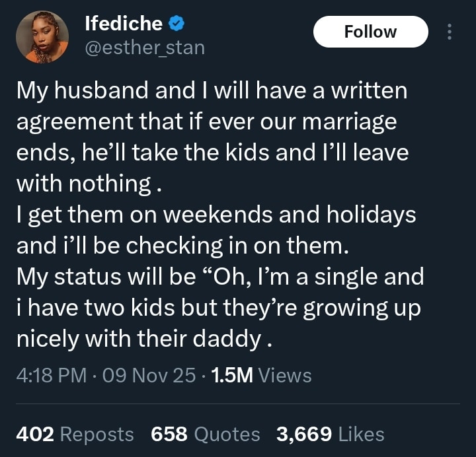This screenshot has width=476, height=457.
Task: Open the Views label for analytics
Action: 285,375
